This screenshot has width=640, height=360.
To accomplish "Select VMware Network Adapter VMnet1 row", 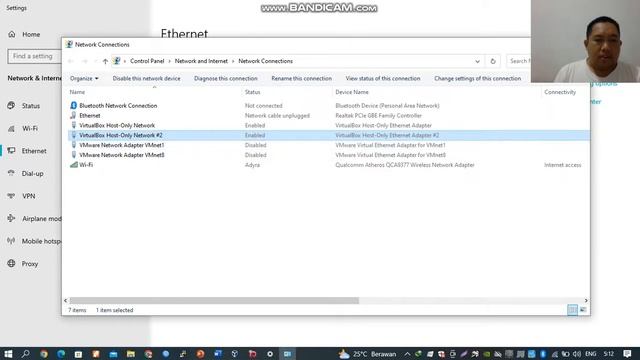I will click(329, 145).
